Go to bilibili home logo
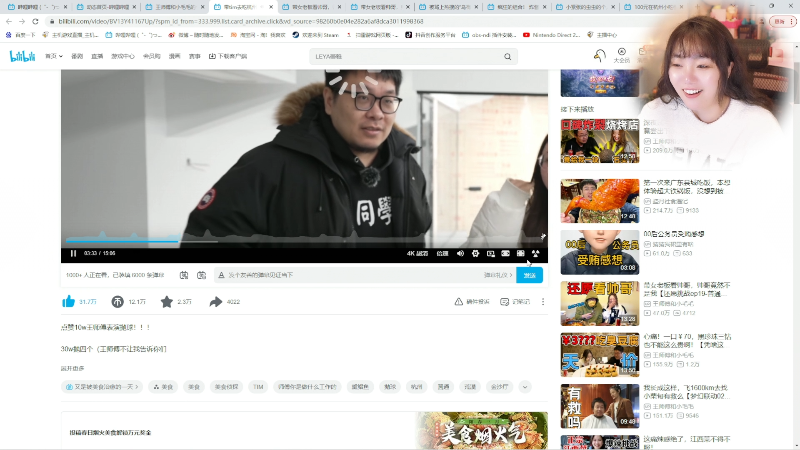 click(x=22, y=56)
